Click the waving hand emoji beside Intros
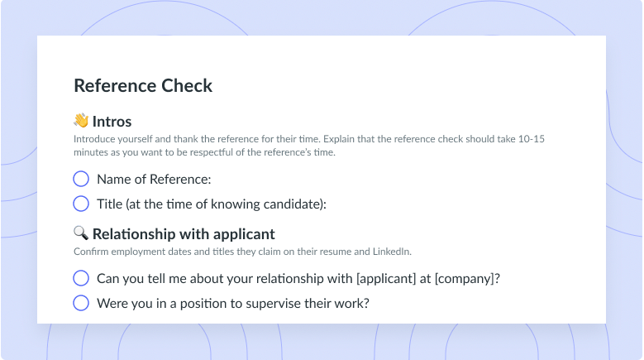The height and width of the screenshot is (360, 644). point(81,121)
